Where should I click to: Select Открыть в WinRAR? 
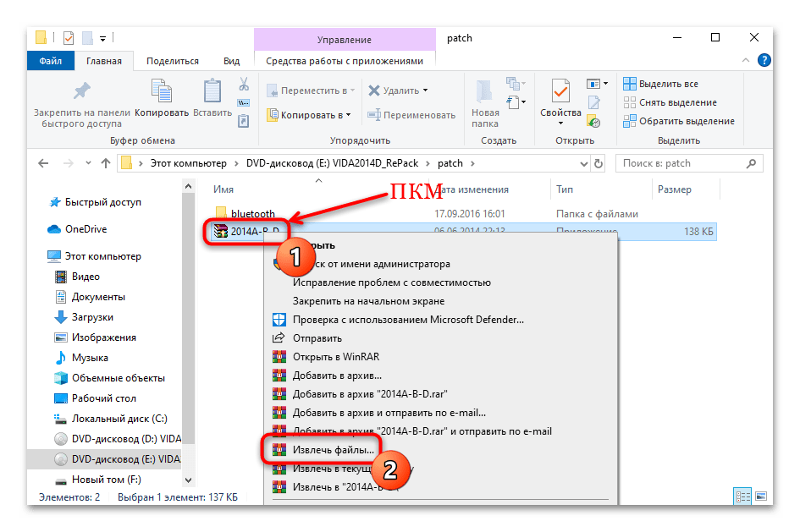pyautogui.click(x=333, y=356)
